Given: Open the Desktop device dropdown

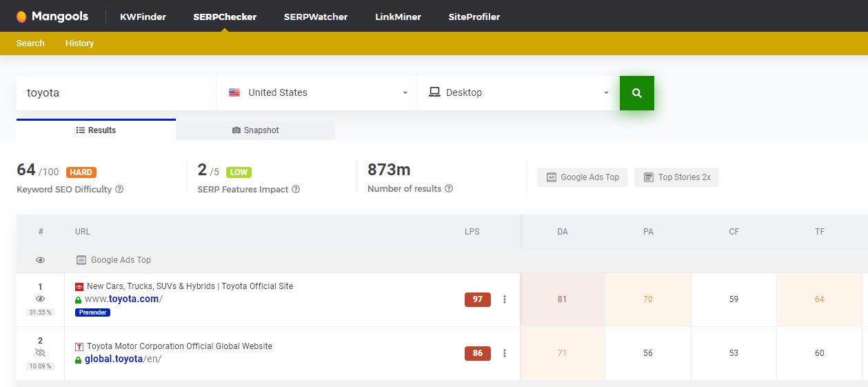Looking at the screenshot, I should click(x=518, y=92).
